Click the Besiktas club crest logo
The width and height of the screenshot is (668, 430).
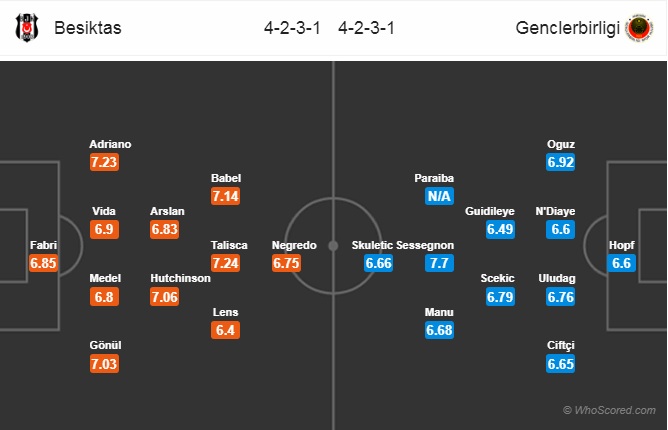coord(27,28)
